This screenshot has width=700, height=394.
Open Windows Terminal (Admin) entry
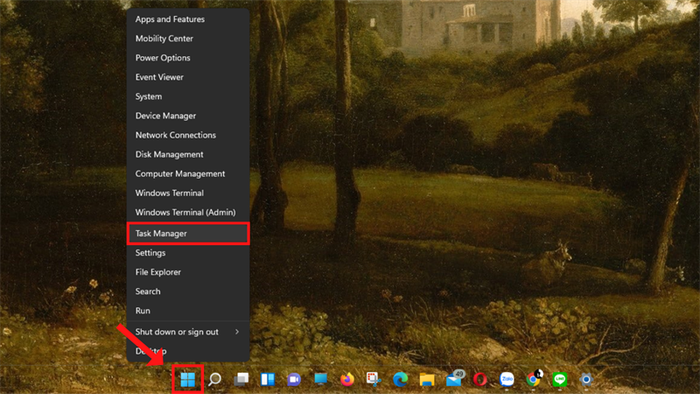pyautogui.click(x=188, y=212)
